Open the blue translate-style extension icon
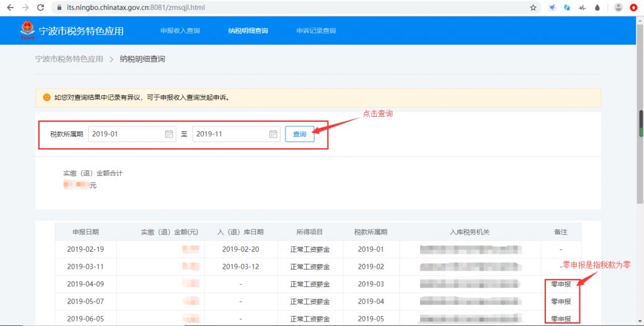The height and width of the screenshot is (326, 644). [567, 8]
